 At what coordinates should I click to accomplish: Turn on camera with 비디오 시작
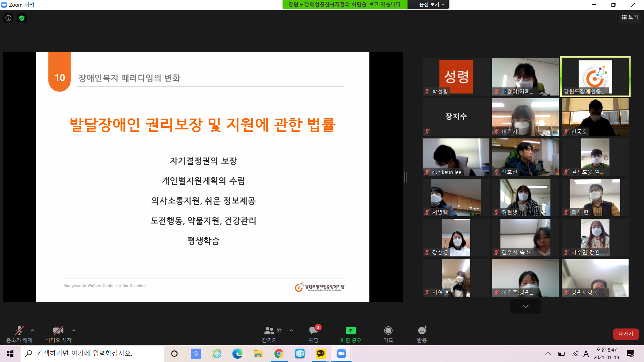58,334
